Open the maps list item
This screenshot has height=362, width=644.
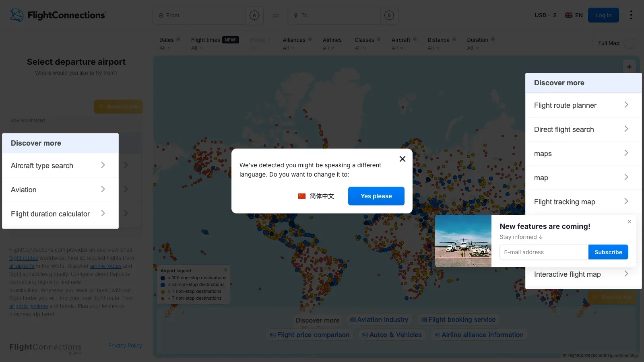583,154
